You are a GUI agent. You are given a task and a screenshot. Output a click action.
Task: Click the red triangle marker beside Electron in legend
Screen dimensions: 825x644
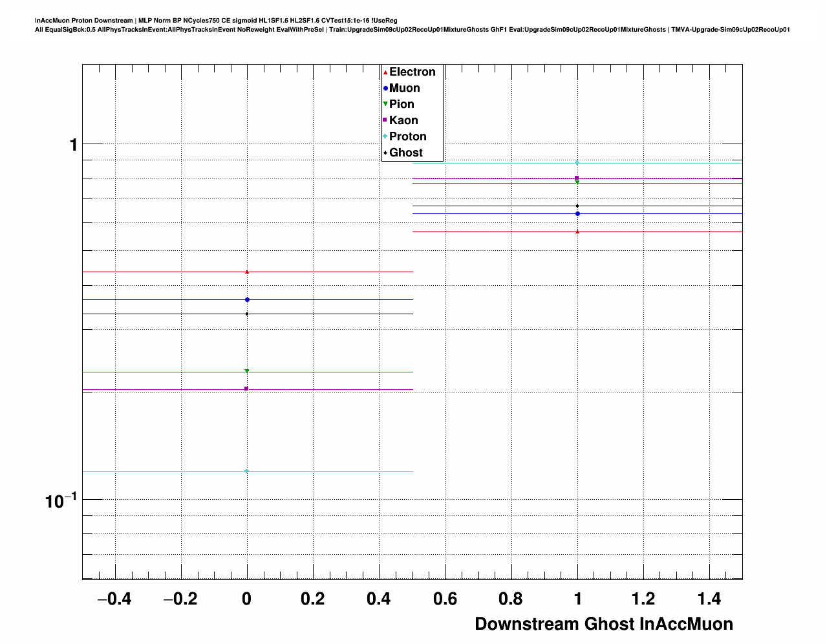tap(385, 72)
